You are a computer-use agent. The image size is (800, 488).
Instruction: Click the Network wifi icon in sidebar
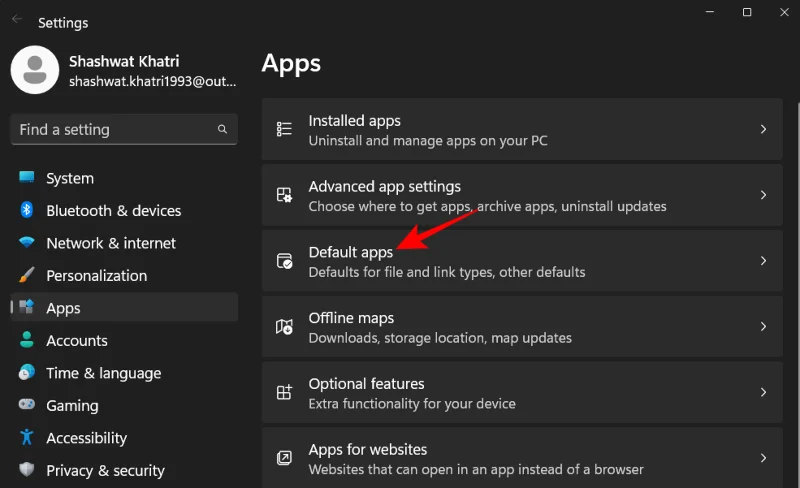(x=27, y=242)
